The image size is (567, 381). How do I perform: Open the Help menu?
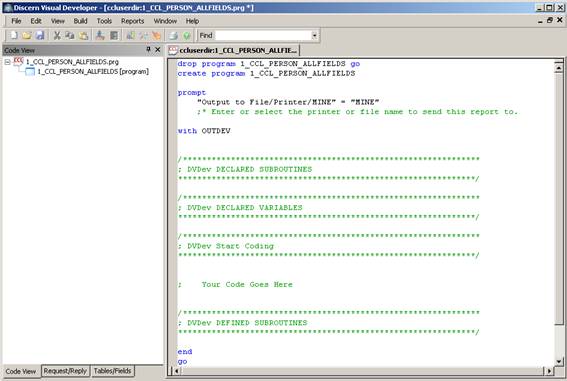(192, 21)
